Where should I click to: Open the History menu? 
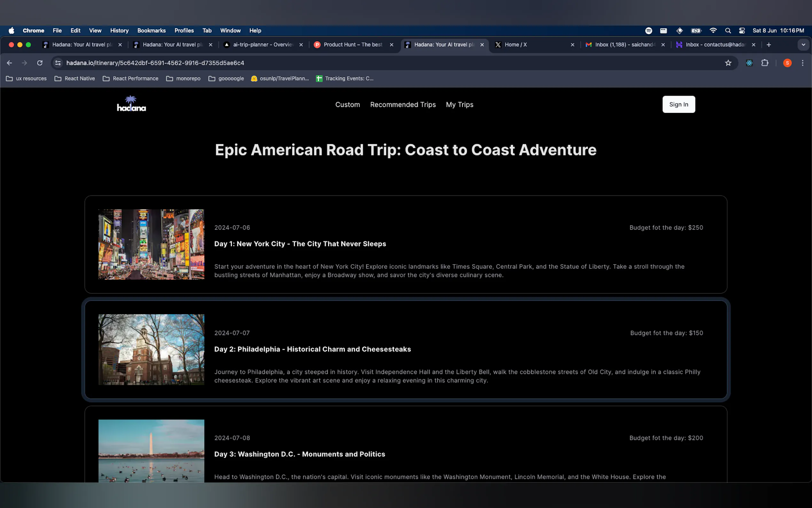tap(119, 31)
